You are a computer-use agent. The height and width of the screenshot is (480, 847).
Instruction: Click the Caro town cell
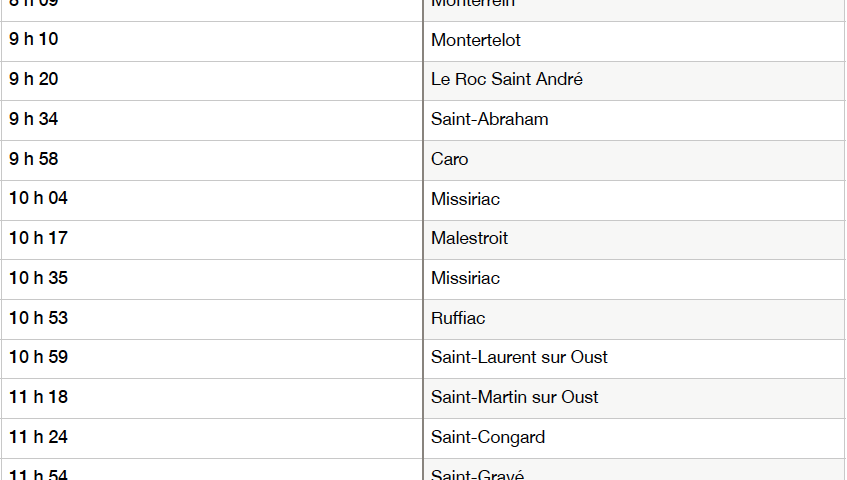point(450,159)
